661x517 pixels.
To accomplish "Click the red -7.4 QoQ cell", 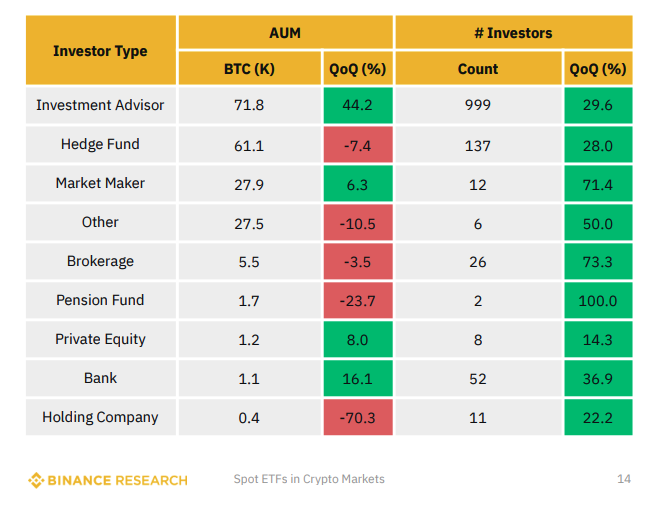I will click(357, 145).
